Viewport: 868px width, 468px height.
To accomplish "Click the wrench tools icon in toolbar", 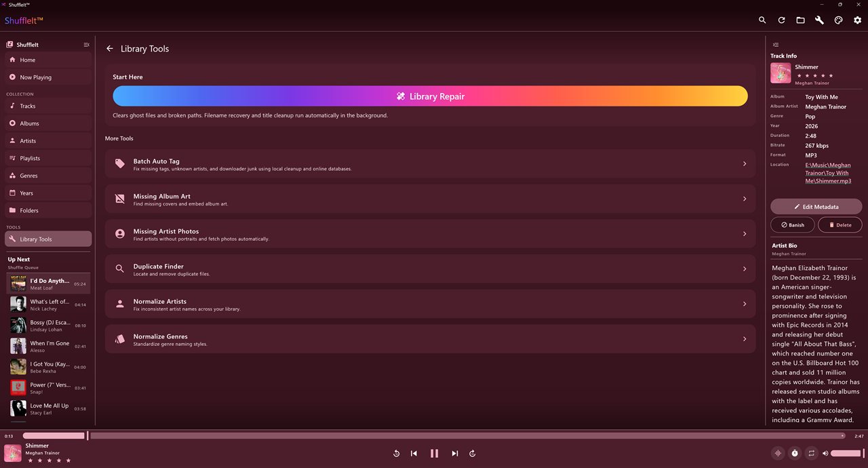I will coord(819,20).
